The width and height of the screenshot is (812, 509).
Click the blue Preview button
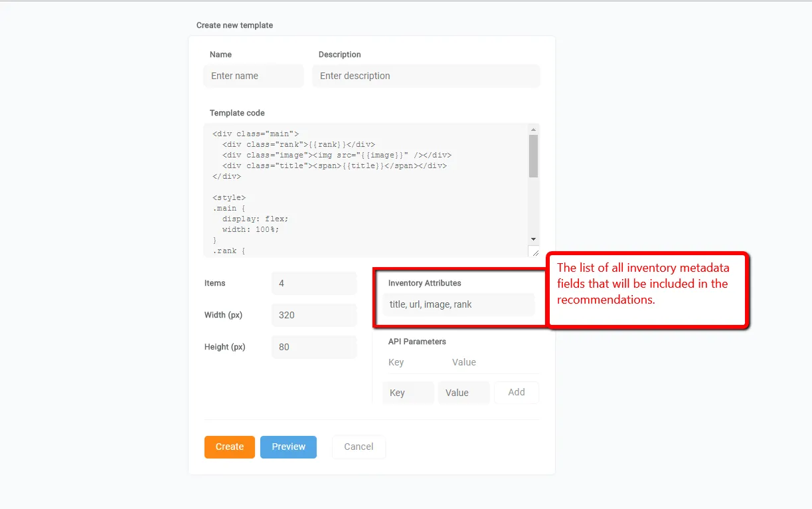(288, 447)
